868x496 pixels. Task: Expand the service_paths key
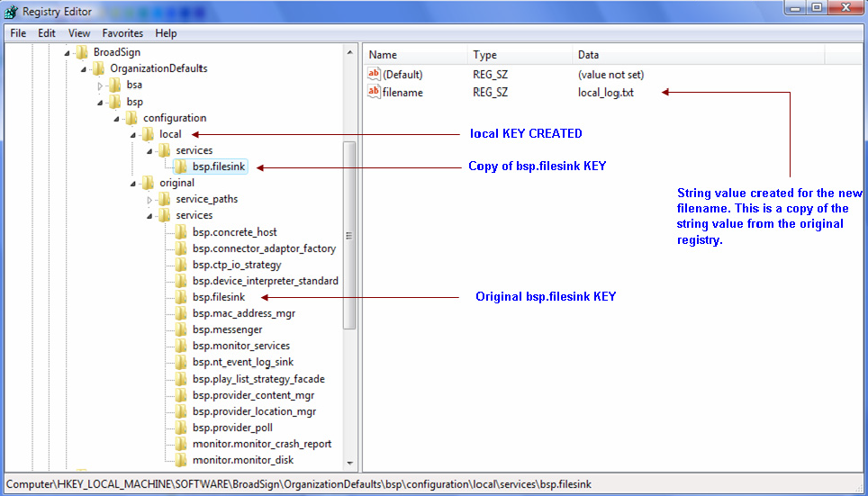(150, 200)
